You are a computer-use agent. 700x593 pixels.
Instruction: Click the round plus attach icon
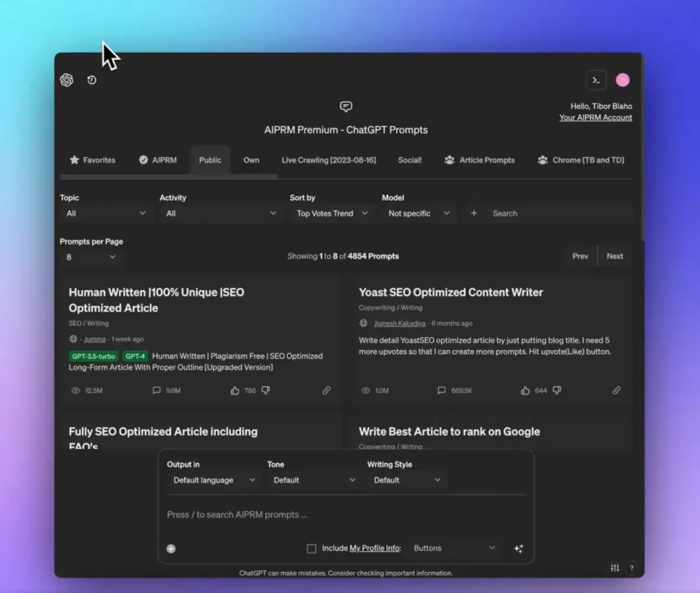click(x=171, y=549)
